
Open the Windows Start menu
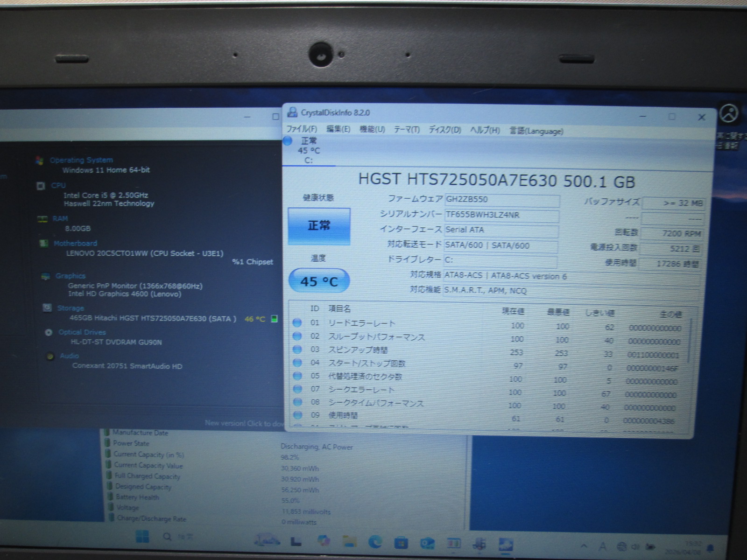[142, 537]
